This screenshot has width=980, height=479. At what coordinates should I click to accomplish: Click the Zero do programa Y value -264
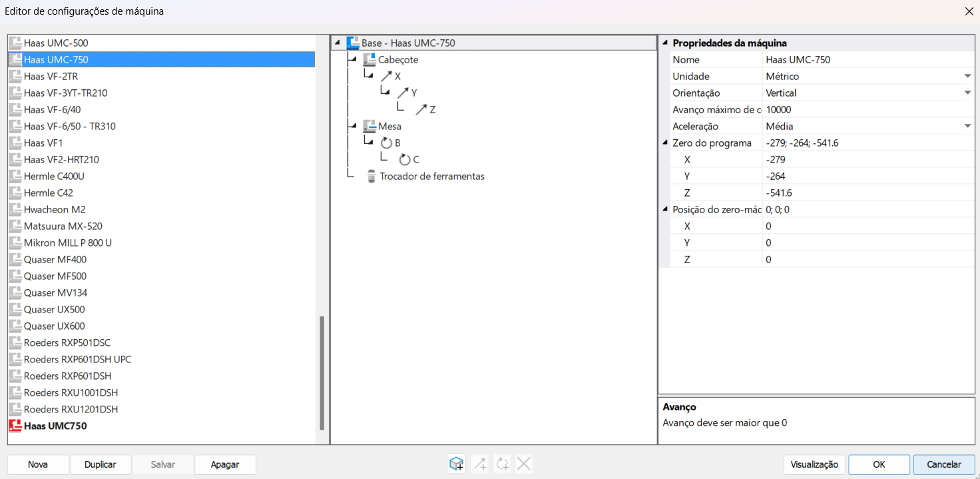pyautogui.click(x=868, y=176)
